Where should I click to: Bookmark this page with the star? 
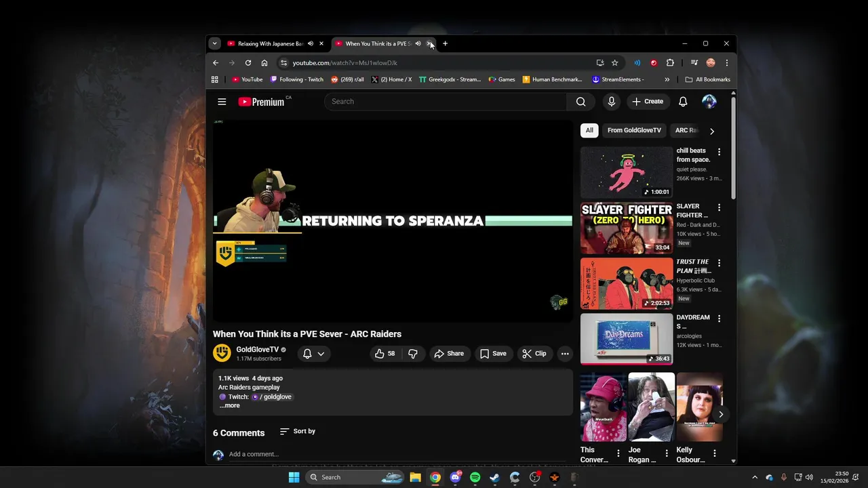tap(615, 63)
